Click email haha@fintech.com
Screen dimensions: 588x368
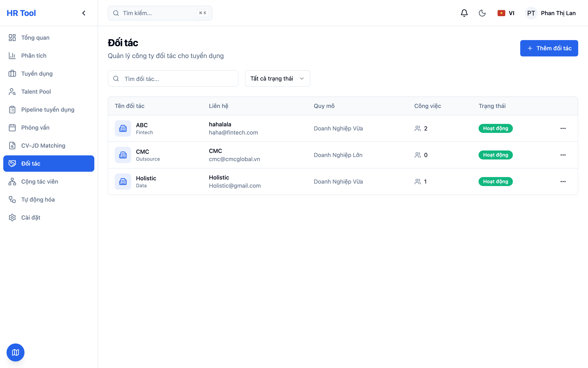coord(233,132)
